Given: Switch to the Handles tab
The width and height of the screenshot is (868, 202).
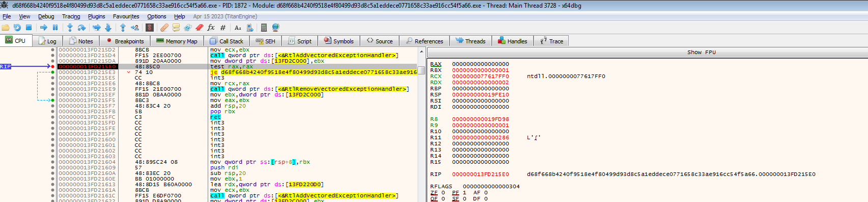Looking at the screenshot, I should pos(513,41).
